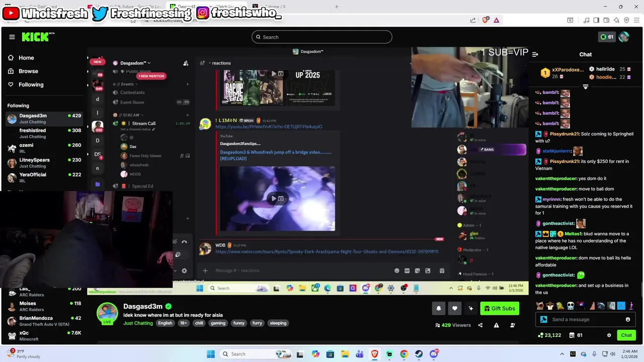
Task: Pick the skull emote in quick bar
Action: [x=571, y=306]
